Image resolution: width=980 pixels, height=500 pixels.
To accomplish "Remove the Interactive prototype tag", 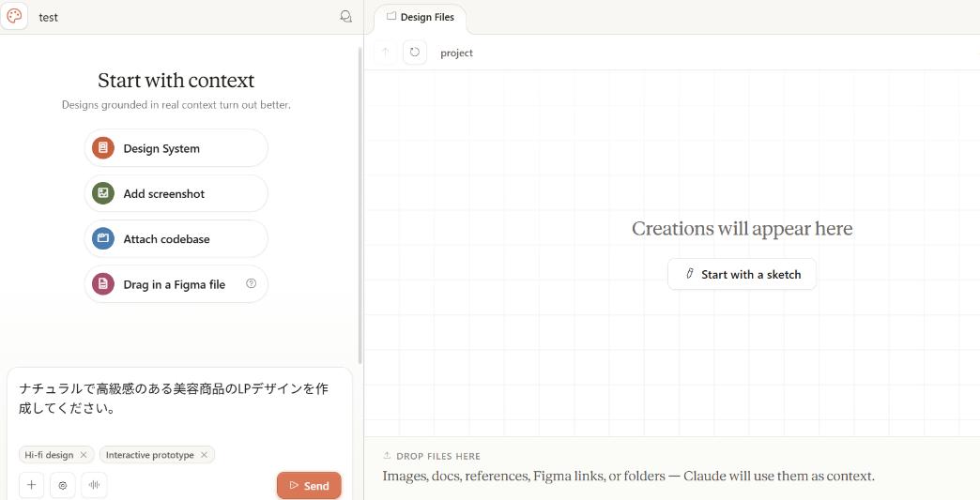I will coord(204,455).
